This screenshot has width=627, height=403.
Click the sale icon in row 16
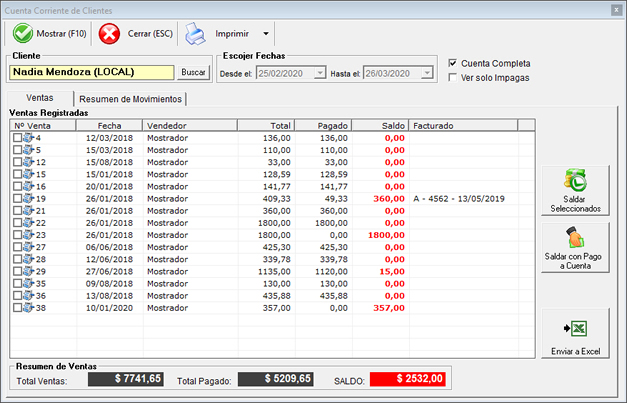[28, 186]
